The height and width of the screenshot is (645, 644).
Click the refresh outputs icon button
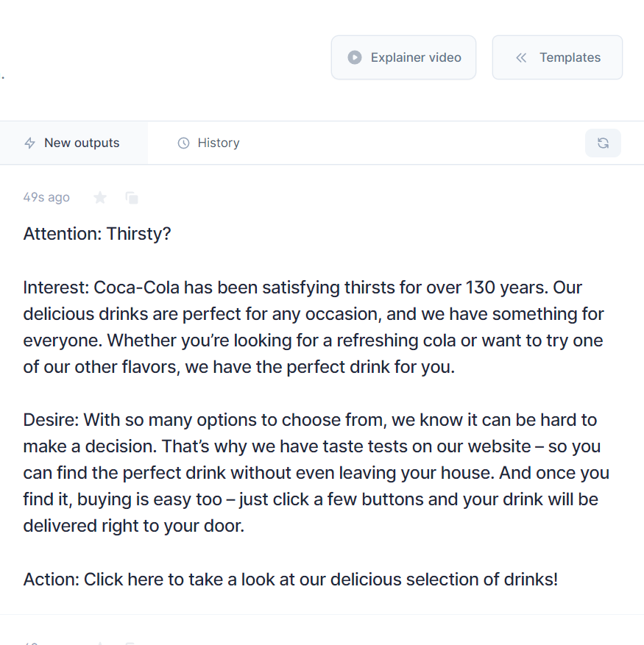coord(603,143)
